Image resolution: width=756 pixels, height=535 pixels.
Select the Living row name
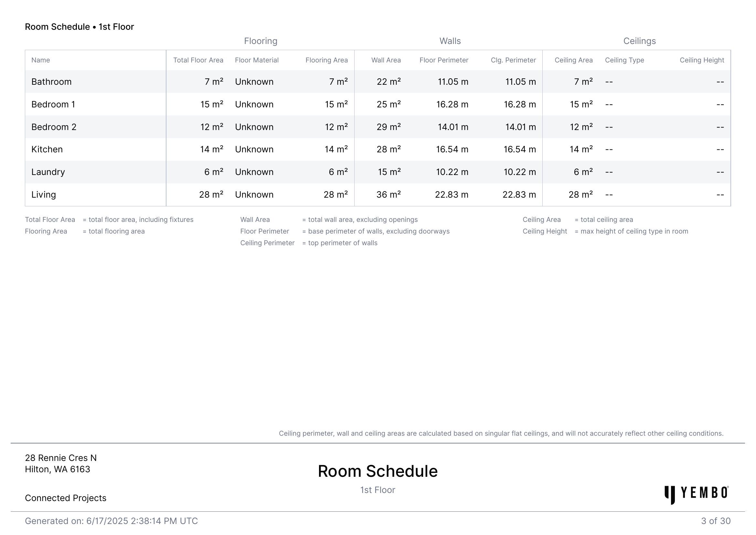point(43,195)
